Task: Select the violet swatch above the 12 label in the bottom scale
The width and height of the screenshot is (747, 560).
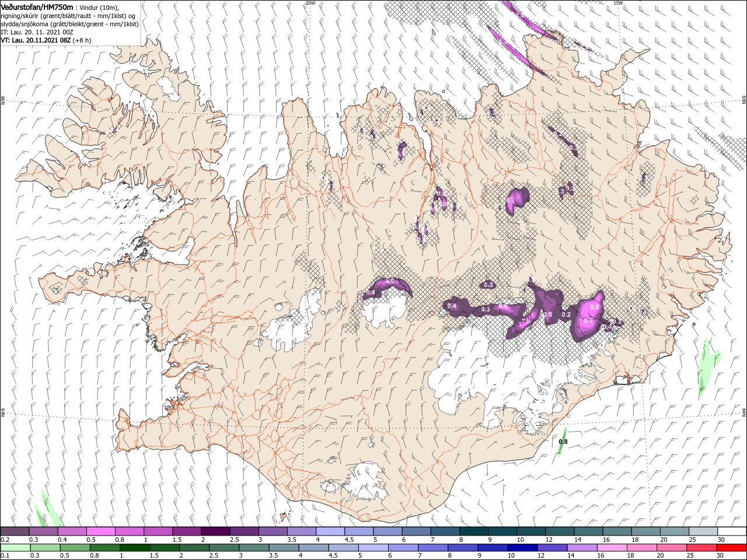Action: click(553, 548)
